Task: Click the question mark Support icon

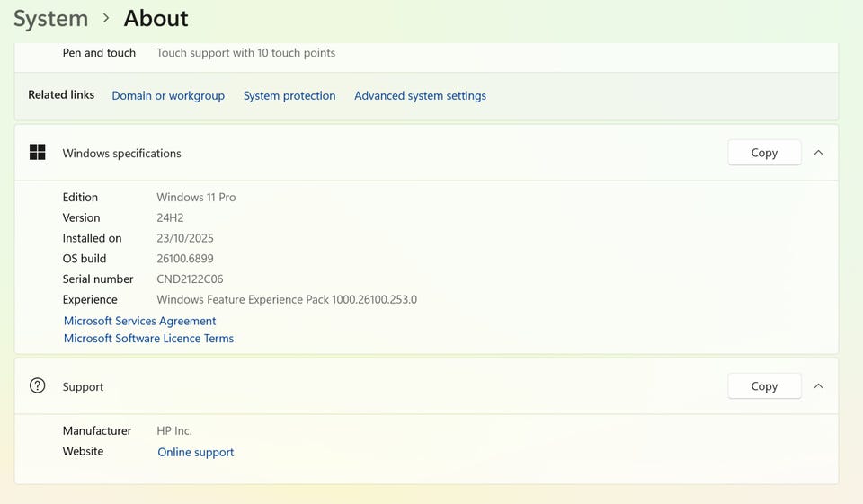Action: click(x=37, y=386)
